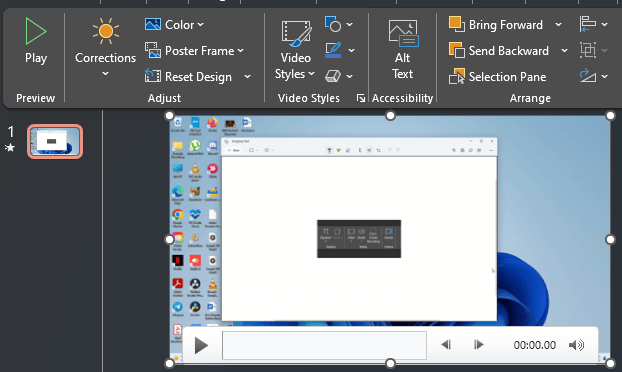Viewport: 622px width, 372px height.
Task: Click the video volume speaker icon
Action: point(576,345)
